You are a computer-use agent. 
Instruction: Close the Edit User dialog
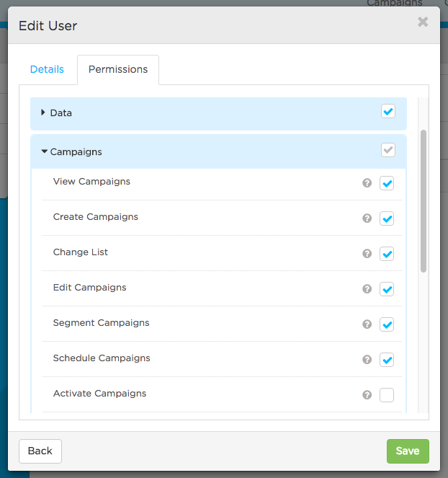point(423,22)
